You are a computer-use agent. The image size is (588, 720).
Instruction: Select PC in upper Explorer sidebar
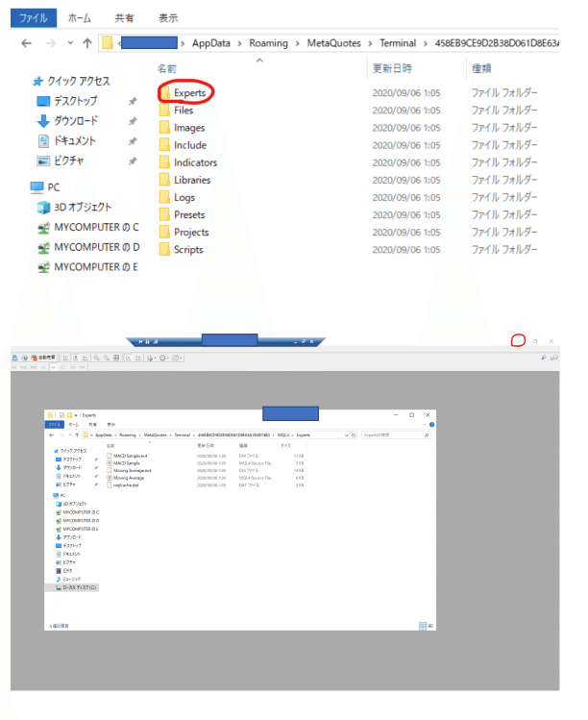click(x=45, y=187)
